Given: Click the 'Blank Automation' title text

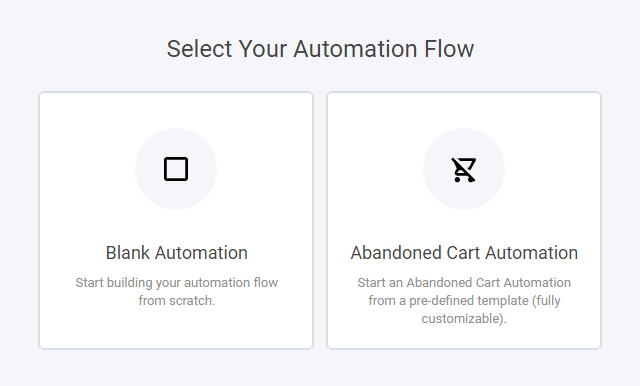Looking at the screenshot, I should (176, 253).
